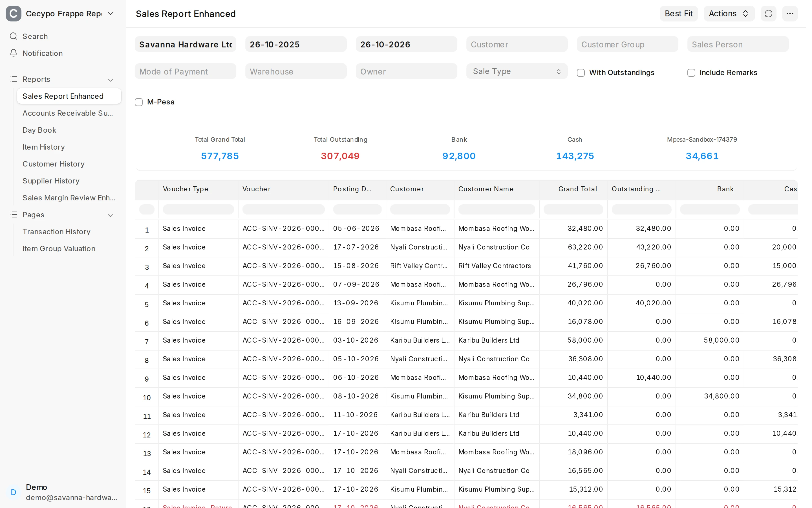Focus the Owner filter field
The image size is (812, 508).
[406, 71]
